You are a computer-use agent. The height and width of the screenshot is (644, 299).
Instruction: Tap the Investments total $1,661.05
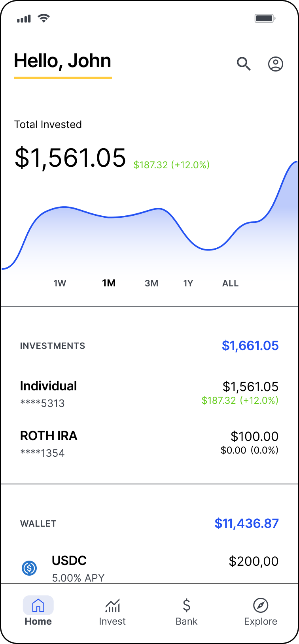coord(250,346)
